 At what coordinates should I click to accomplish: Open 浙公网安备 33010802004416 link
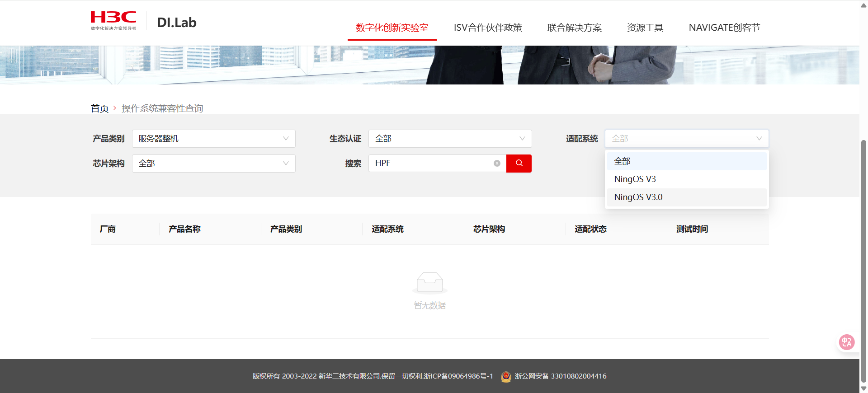click(x=561, y=376)
